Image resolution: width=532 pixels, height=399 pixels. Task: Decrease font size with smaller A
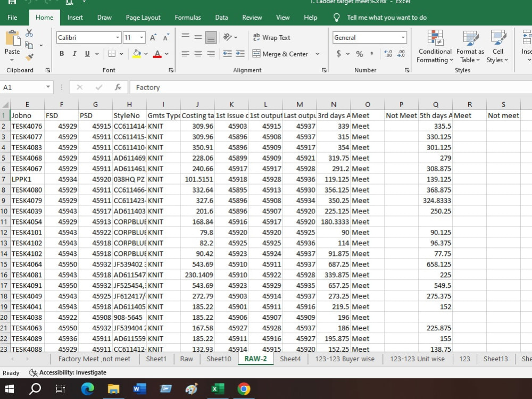point(166,37)
